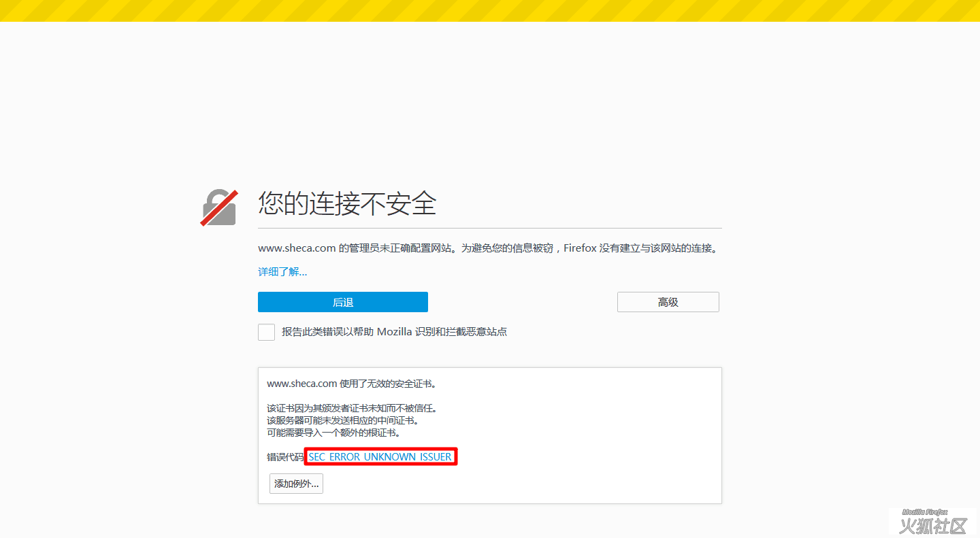The height and width of the screenshot is (538, 980).
Task: Enable the error reporting checkbox
Action: tap(266, 332)
